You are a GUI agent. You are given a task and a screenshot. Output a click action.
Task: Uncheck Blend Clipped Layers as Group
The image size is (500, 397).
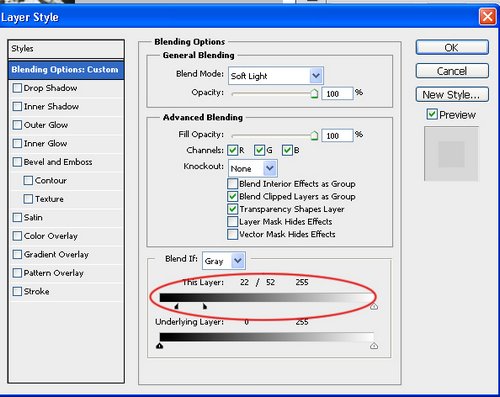click(x=232, y=196)
